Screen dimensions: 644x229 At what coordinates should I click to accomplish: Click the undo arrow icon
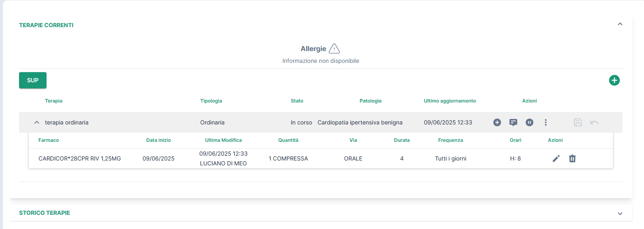coord(594,122)
